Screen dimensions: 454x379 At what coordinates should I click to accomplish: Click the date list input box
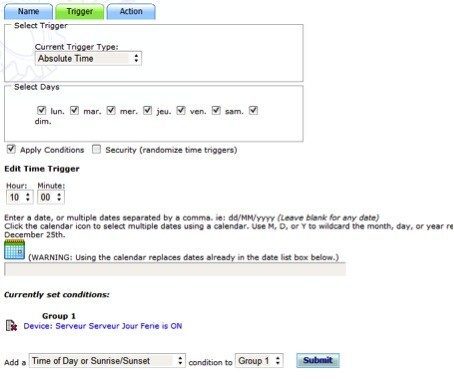[x=175, y=269]
